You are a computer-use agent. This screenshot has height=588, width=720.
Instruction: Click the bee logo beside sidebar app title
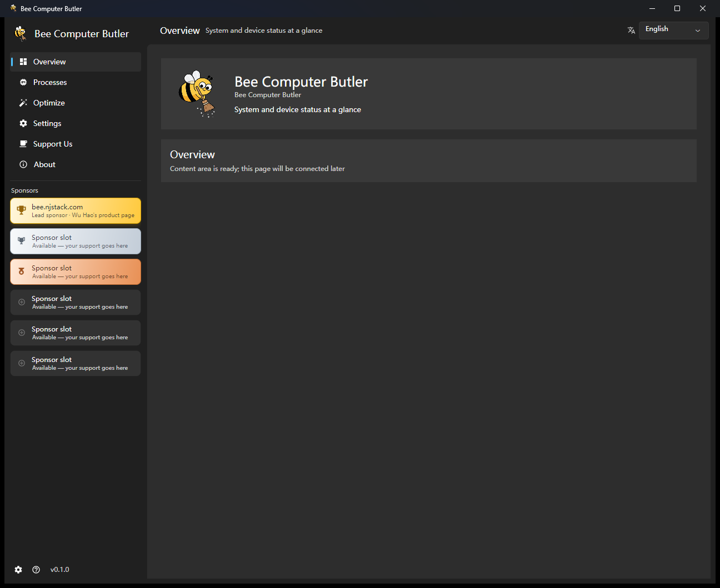pyautogui.click(x=21, y=33)
